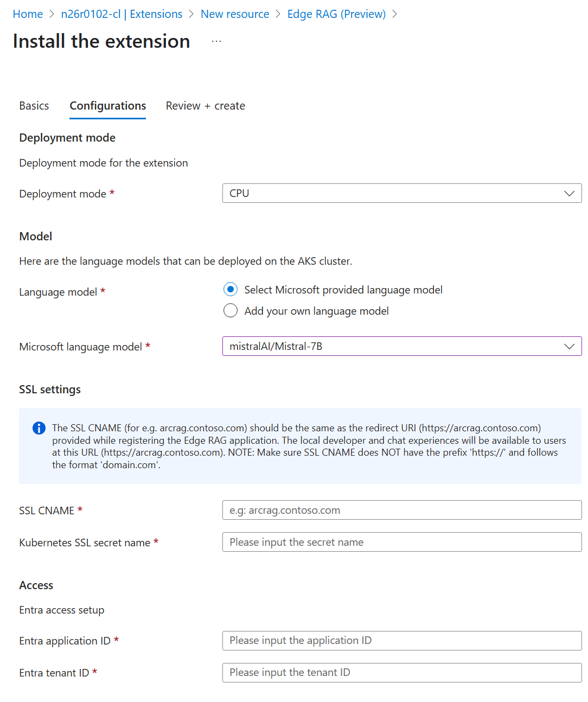This screenshot has width=588, height=702.
Task: Click the Entra tenant ID field
Action: coord(401,673)
